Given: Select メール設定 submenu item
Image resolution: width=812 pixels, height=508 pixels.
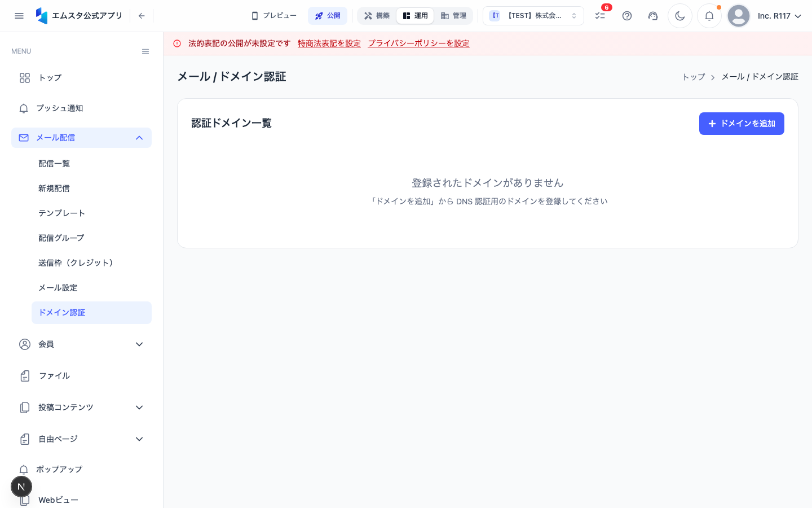Looking at the screenshot, I should [91, 288].
